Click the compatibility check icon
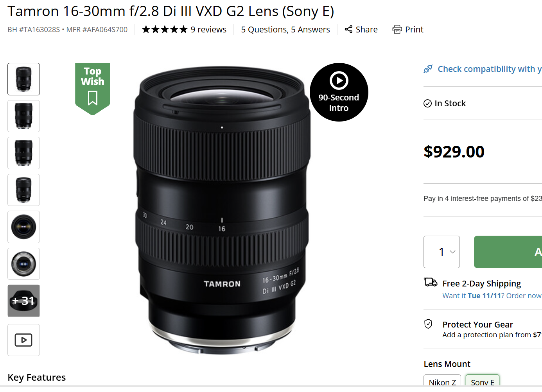Viewport: 542px width, 392px height. [428, 69]
